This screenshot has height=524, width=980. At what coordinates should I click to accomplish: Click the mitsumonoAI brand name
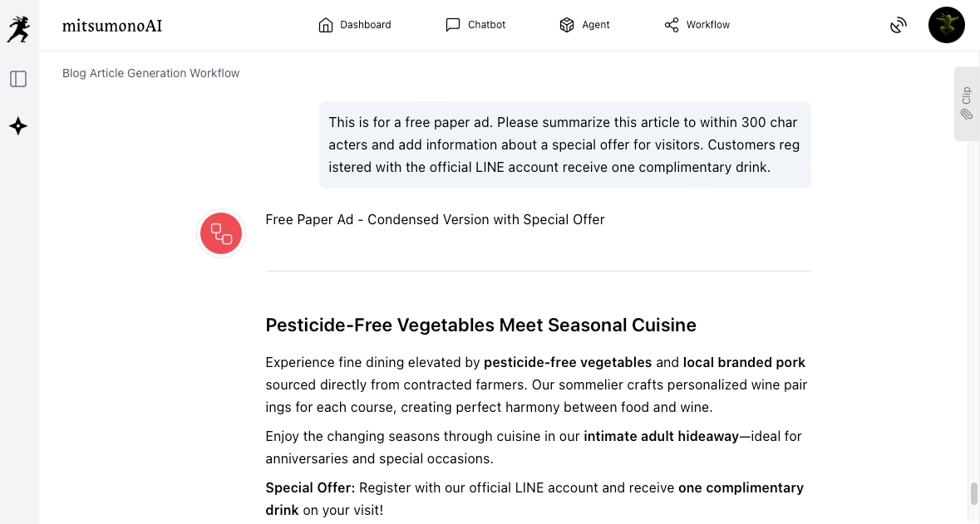(x=112, y=26)
